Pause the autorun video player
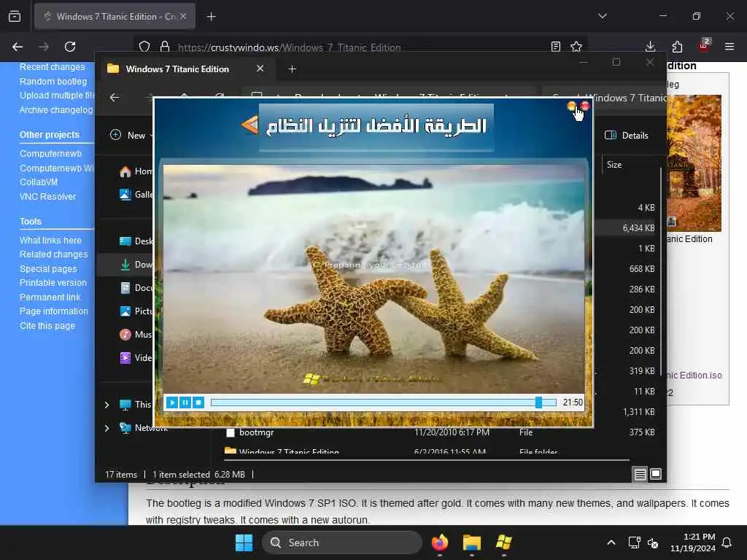747x560 pixels. [185, 402]
